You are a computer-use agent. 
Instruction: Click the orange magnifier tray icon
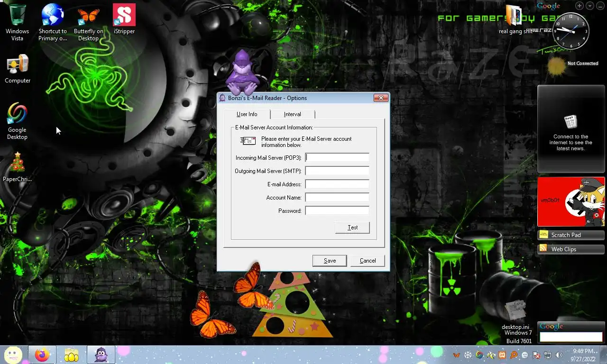514,355
